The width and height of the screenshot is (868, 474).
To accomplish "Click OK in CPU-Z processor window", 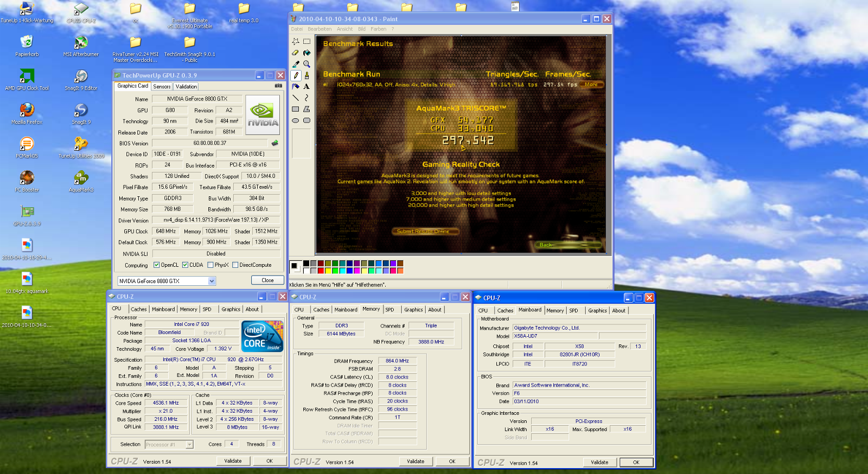I will 270,460.
